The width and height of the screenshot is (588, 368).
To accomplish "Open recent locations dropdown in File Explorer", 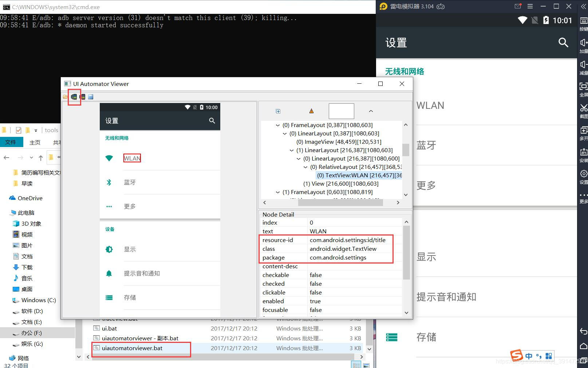I will click(31, 158).
